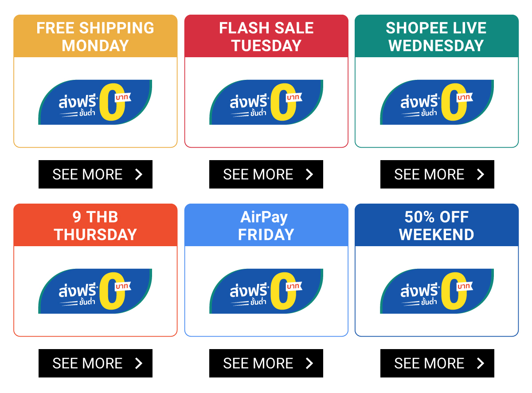Tap See More under AirPay Friday

266,363
